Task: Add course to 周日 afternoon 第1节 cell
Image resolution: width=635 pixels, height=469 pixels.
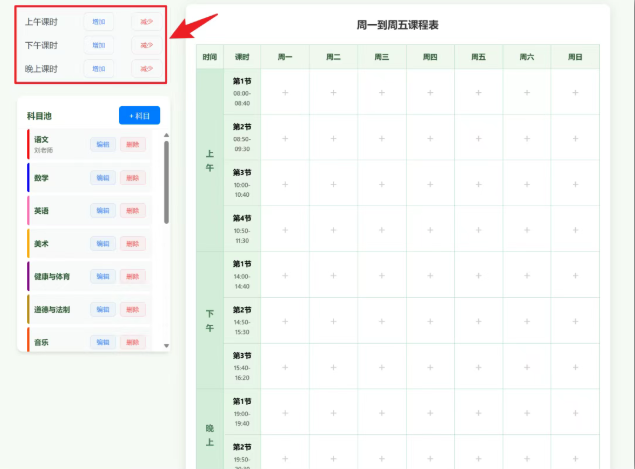Action: [575, 275]
